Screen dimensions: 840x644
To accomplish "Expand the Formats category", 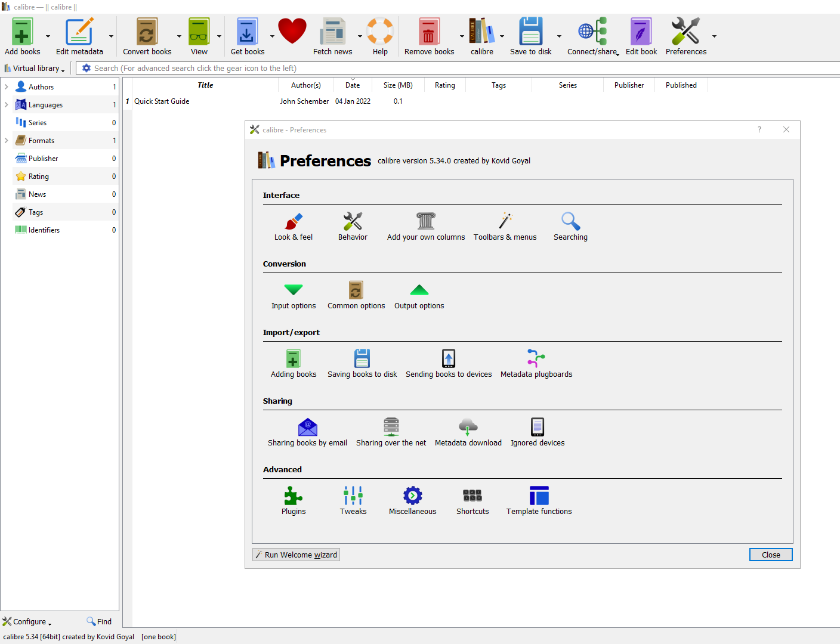I will point(6,141).
